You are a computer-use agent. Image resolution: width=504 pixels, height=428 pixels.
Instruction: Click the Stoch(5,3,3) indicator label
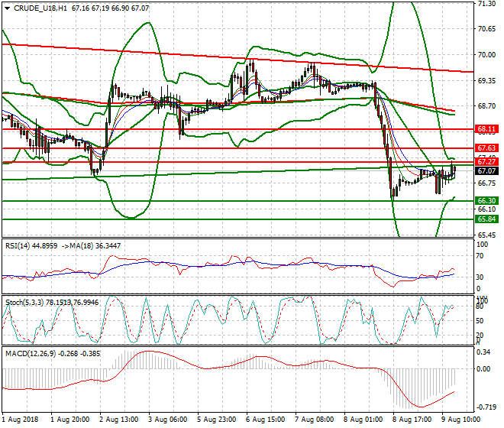(24, 303)
